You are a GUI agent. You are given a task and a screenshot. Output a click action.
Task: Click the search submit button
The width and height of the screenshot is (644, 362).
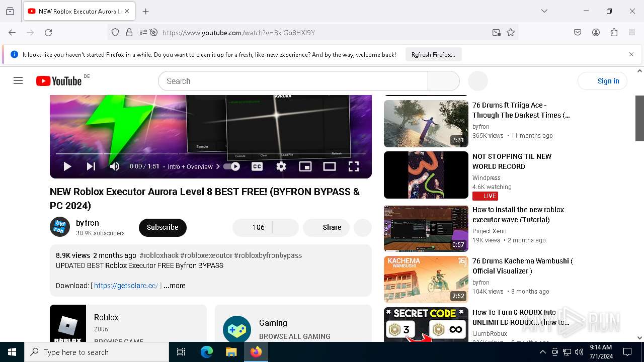(444, 81)
